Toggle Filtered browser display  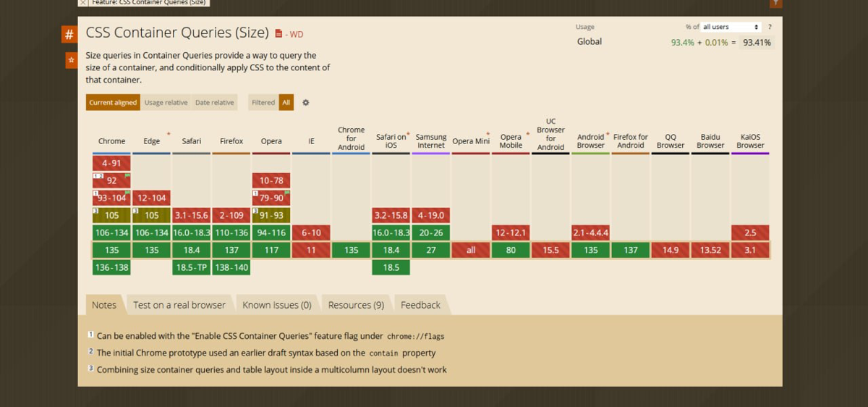(x=263, y=103)
